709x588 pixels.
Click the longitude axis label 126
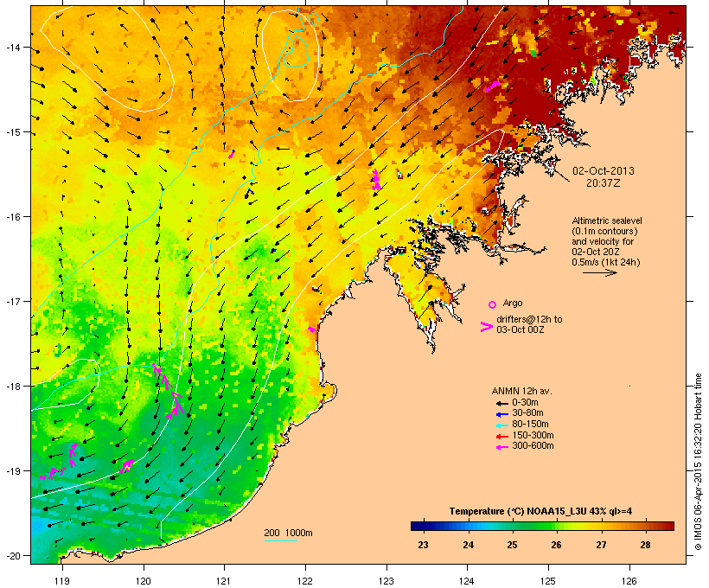629,581
